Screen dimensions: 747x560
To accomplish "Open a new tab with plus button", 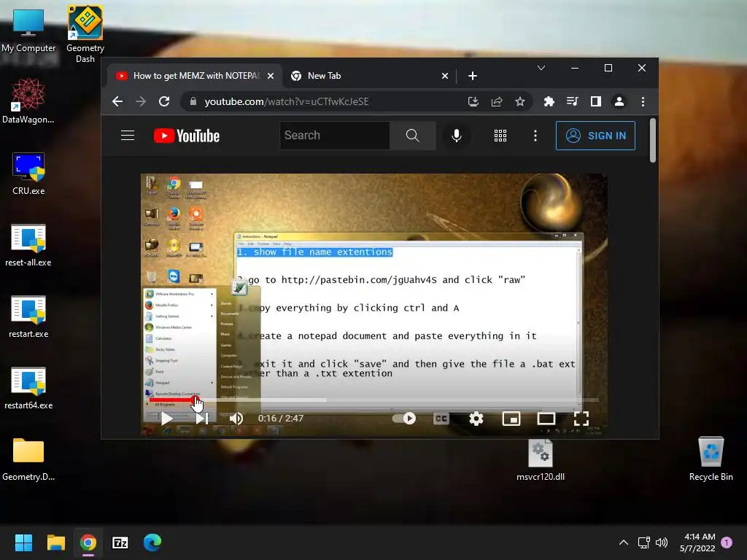I will (x=473, y=76).
